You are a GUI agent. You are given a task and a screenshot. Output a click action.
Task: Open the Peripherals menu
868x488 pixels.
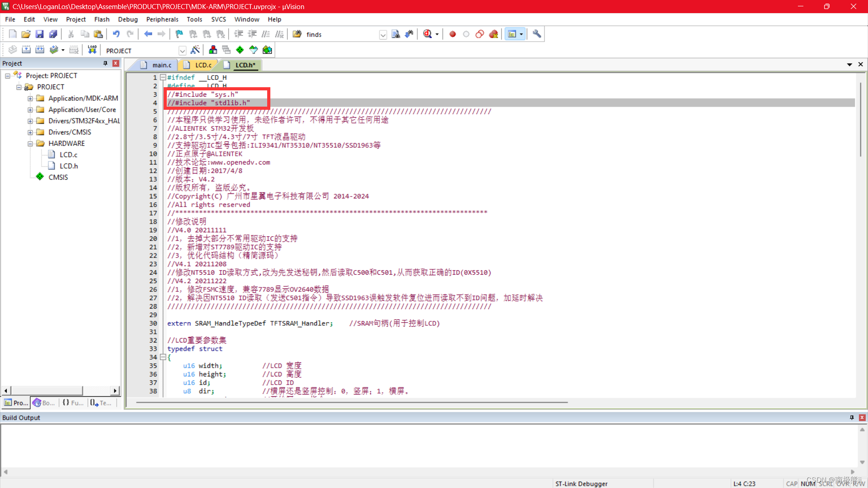[x=162, y=19]
